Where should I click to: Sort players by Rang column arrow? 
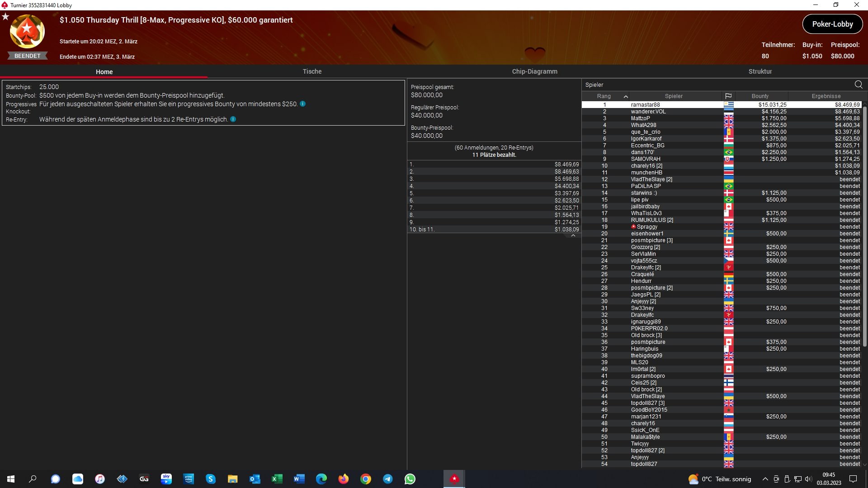[x=626, y=96]
